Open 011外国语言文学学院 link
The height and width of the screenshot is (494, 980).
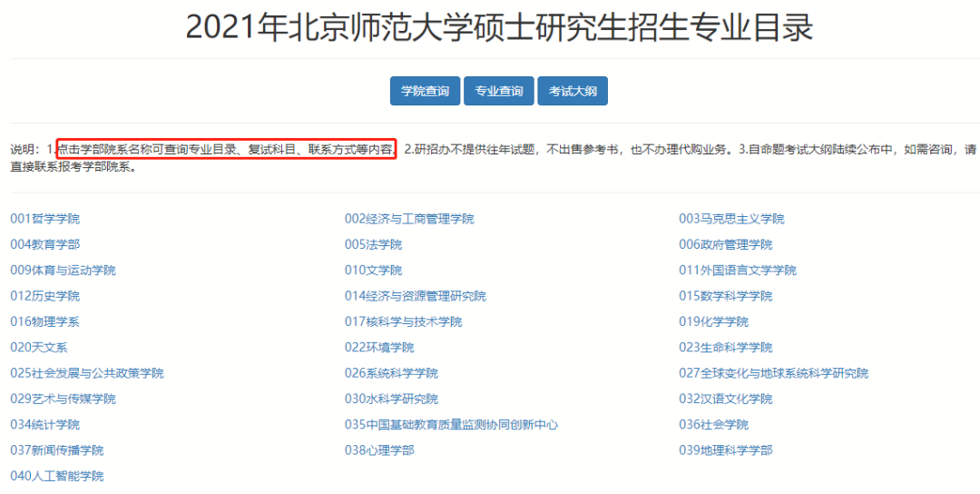click(x=738, y=271)
